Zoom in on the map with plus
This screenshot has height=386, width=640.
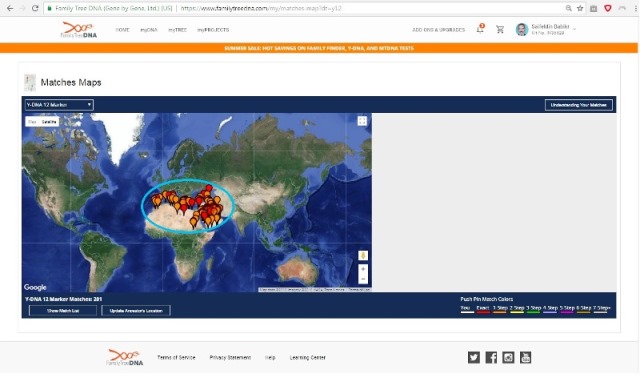pyautogui.click(x=363, y=269)
